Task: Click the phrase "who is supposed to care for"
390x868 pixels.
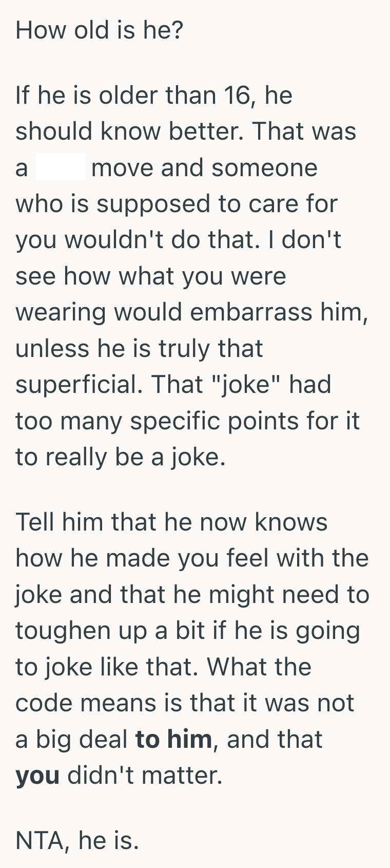Action: point(177,204)
